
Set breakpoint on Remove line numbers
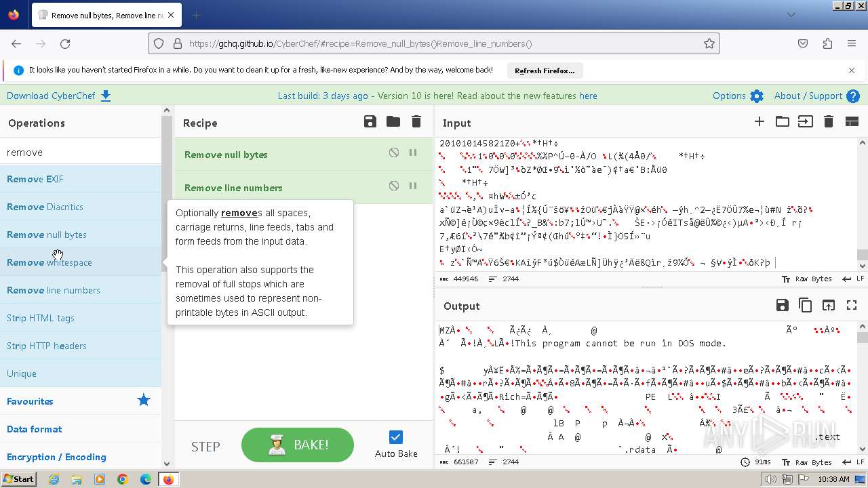click(412, 186)
